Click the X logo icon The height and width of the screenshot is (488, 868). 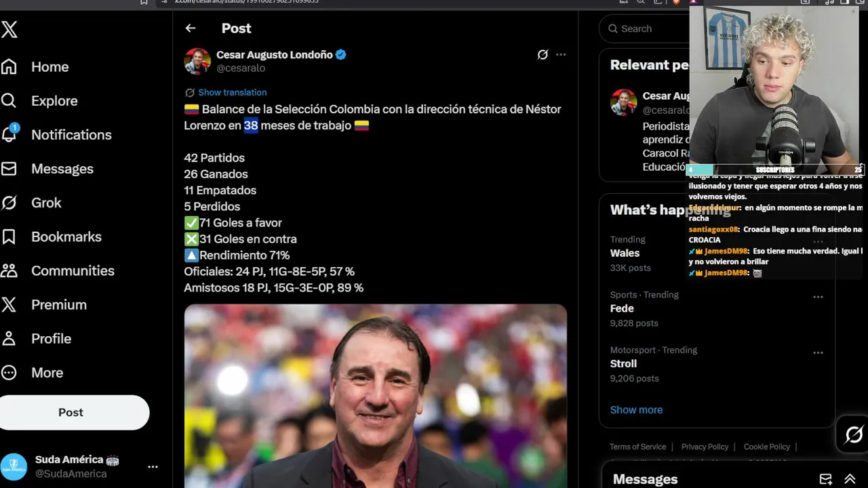click(x=9, y=29)
